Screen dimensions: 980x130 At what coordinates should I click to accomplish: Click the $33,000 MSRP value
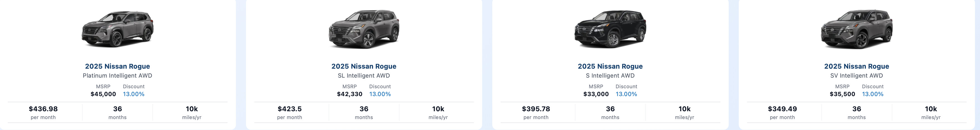(x=596, y=94)
